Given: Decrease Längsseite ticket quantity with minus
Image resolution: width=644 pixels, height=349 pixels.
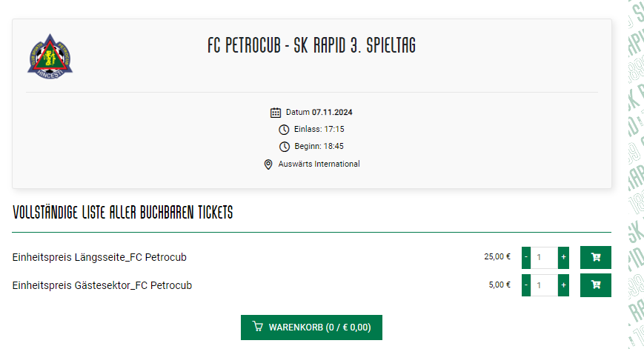Looking at the screenshot, I should [x=526, y=257].
